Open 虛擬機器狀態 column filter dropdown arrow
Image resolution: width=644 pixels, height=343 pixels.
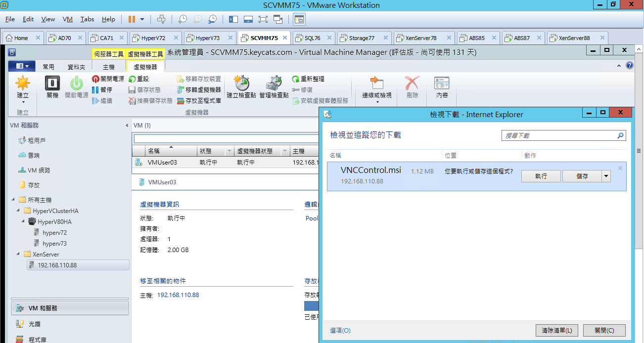point(284,151)
